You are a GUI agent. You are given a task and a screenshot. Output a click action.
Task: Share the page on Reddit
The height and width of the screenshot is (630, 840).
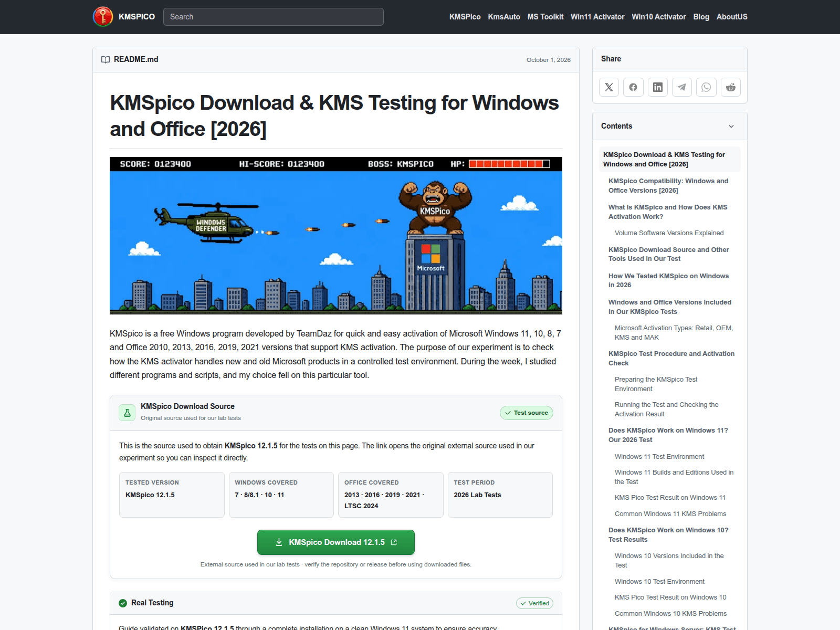point(731,87)
